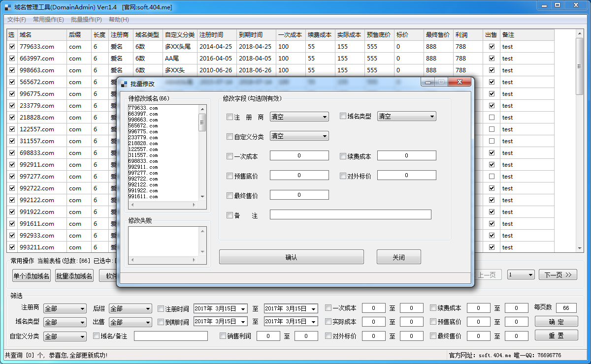Open the 域名类型 filter dropdown in 筛选
This screenshot has height=364, width=591.
tap(65, 322)
